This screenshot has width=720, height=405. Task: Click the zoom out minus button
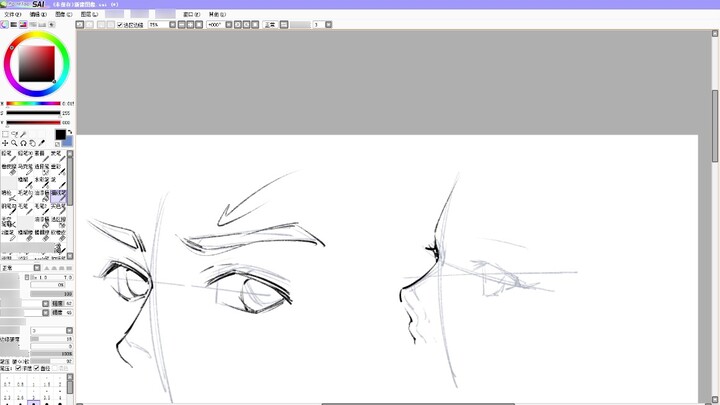181,24
